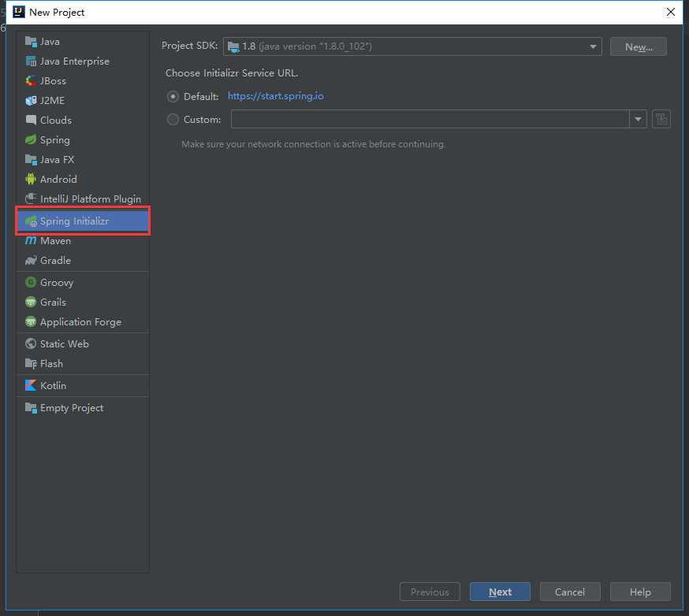This screenshot has height=616, width=689.
Task: Choose the Empty Project entry
Action: pyautogui.click(x=83, y=408)
